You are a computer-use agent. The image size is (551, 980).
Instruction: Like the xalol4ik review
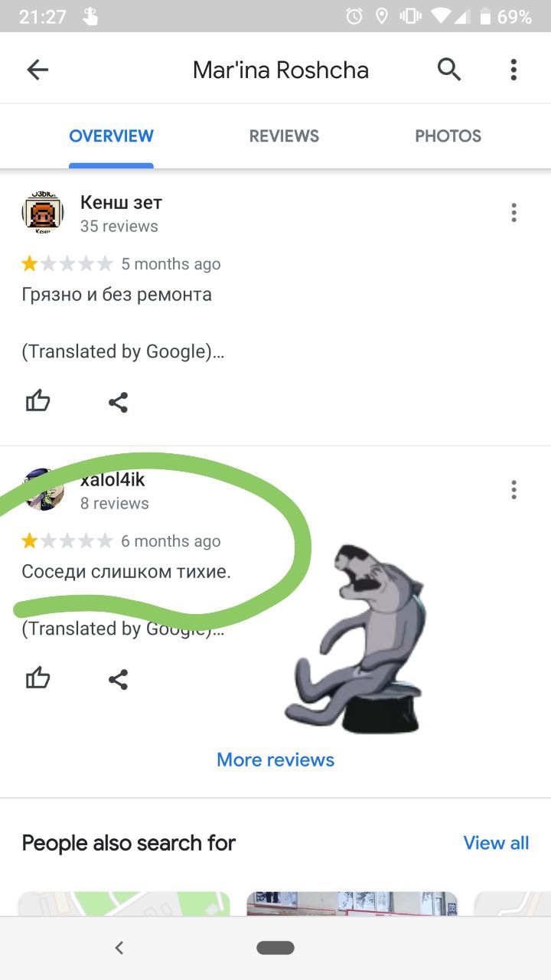pyautogui.click(x=37, y=678)
